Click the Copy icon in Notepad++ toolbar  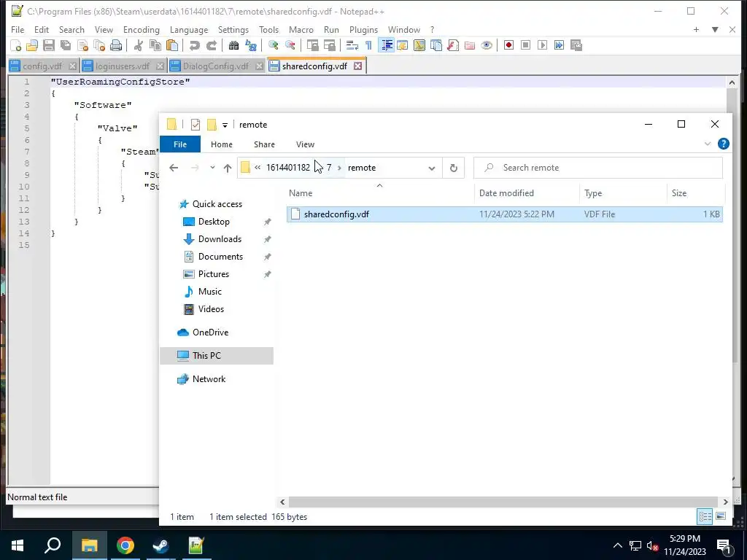click(155, 45)
